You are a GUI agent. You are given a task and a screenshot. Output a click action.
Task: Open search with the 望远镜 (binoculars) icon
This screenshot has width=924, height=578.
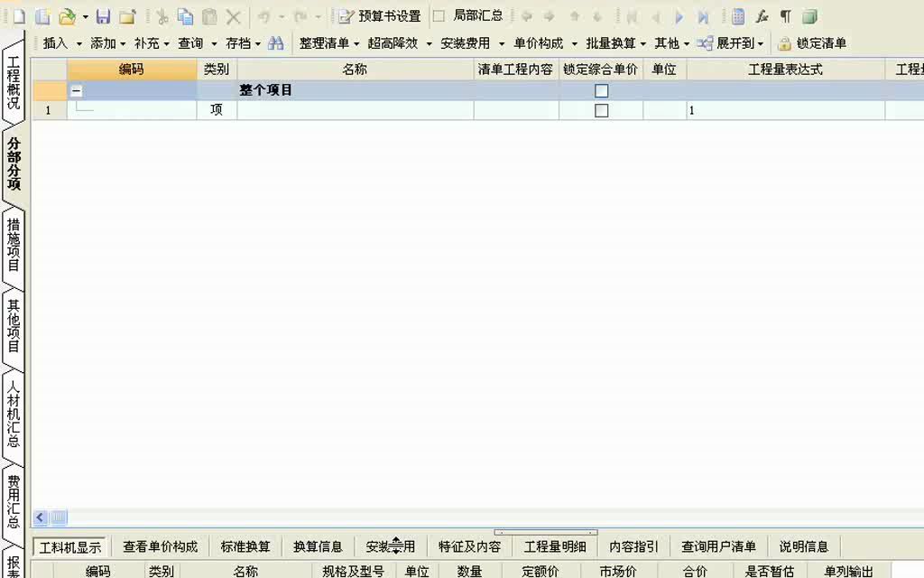pos(277,42)
